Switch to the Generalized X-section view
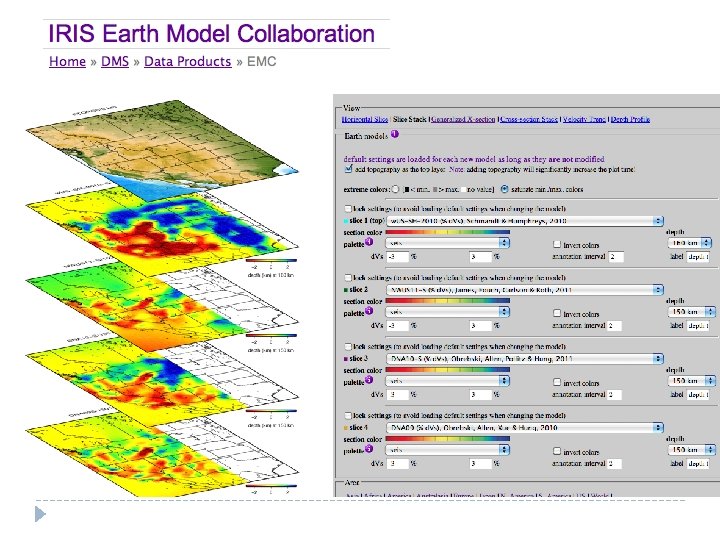 463,119
